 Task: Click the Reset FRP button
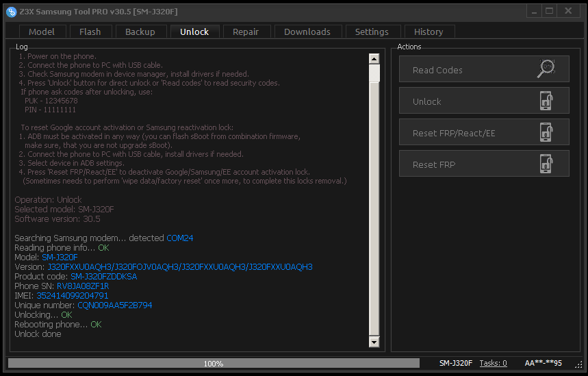(x=484, y=164)
